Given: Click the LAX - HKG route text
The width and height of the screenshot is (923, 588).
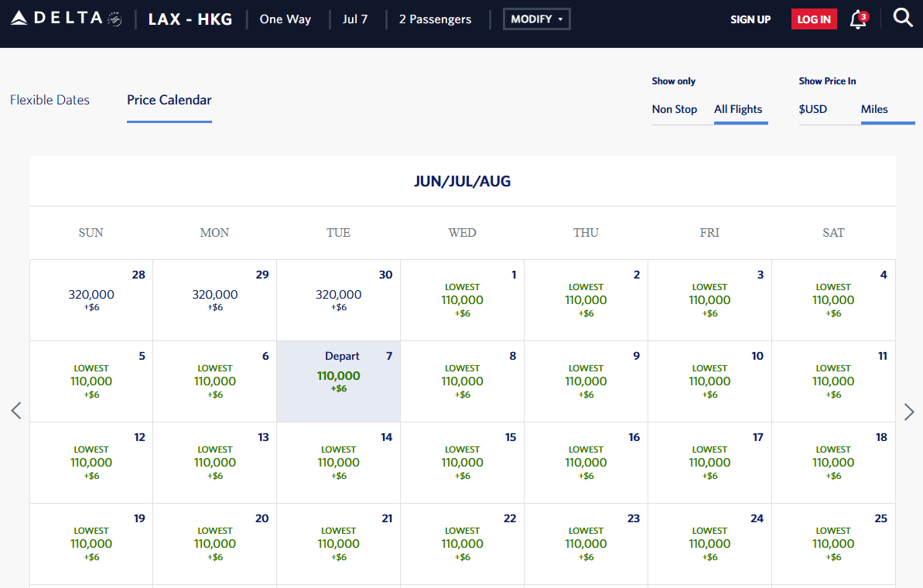Looking at the screenshot, I should 190,19.
